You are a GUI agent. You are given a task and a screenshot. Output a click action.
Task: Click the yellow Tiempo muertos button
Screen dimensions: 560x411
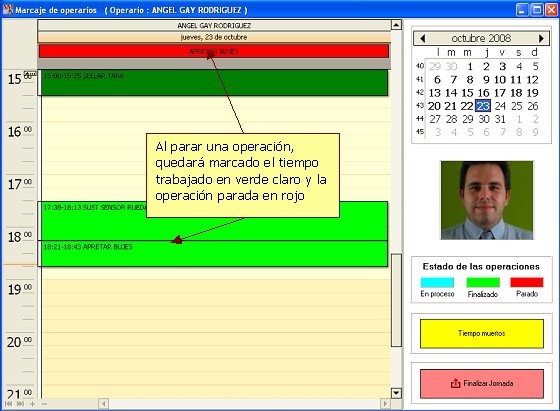pyautogui.click(x=482, y=334)
